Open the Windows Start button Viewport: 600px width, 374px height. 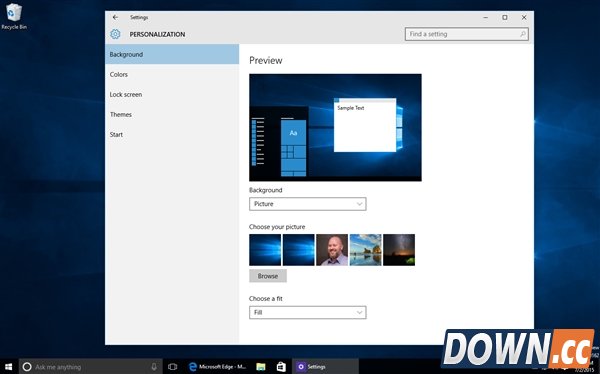tap(9, 367)
